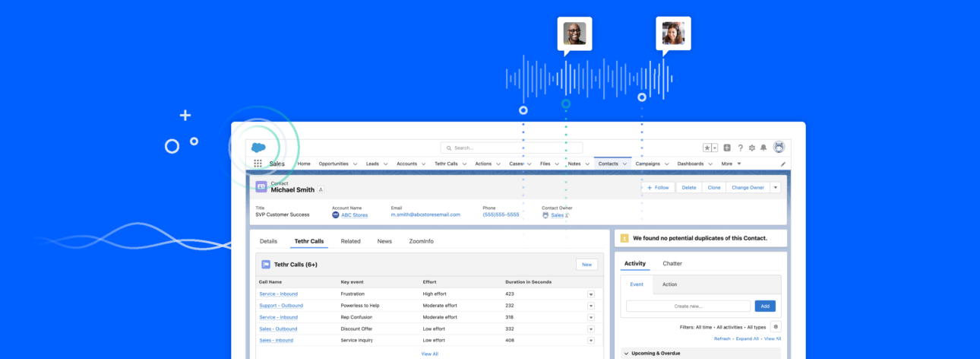The width and height of the screenshot is (980, 359).
Task: Open the App Launcher grid icon
Action: pyautogui.click(x=258, y=164)
